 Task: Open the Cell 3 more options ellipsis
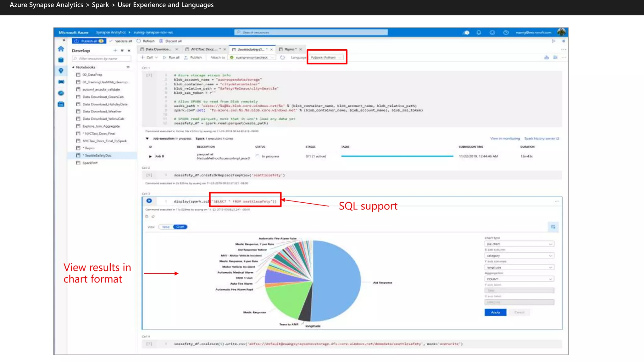tap(557, 201)
